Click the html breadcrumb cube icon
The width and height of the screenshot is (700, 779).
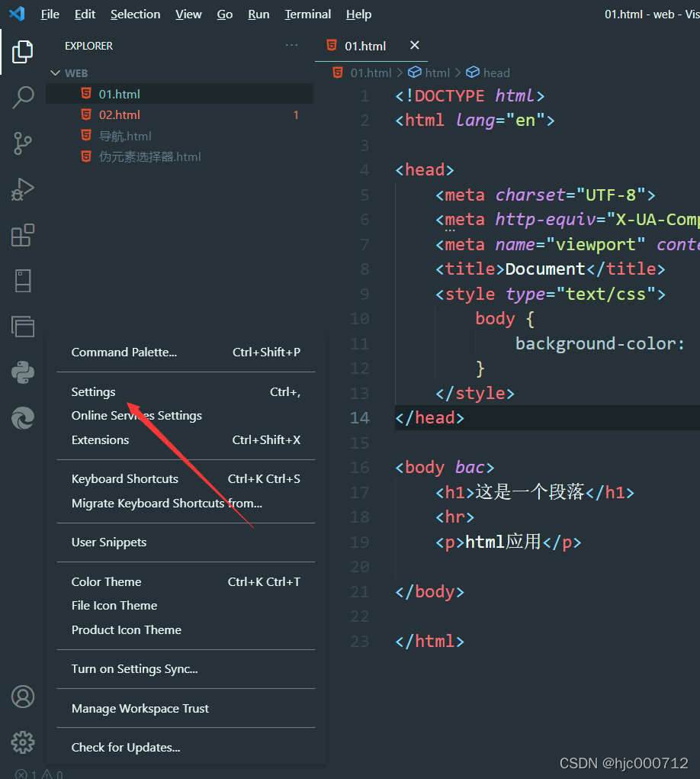click(415, 72)
